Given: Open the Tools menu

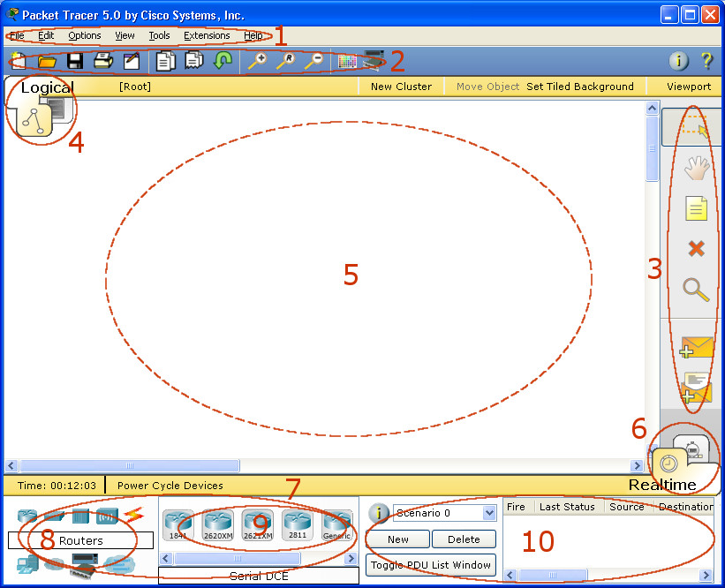Looking at the screenshot, I should (160, 35).
